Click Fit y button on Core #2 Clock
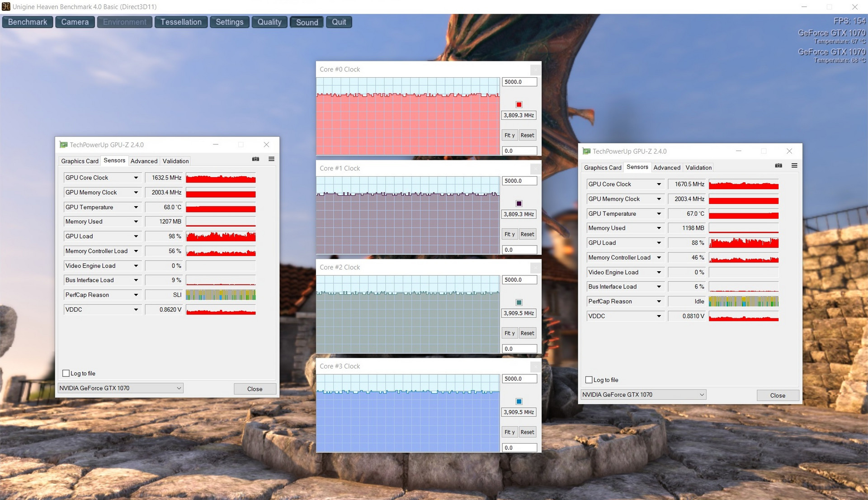 [509, 333]
